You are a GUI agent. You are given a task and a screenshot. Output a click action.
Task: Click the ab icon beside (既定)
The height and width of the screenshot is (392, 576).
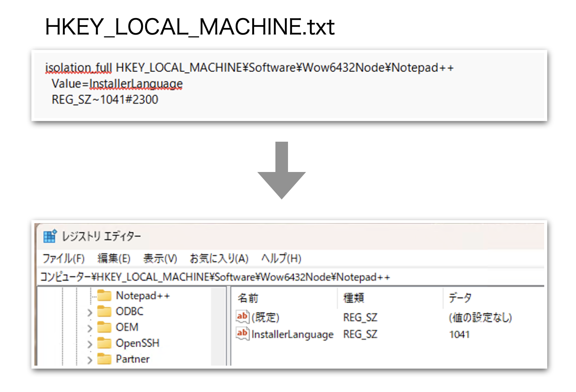click(x=243, y=317)
